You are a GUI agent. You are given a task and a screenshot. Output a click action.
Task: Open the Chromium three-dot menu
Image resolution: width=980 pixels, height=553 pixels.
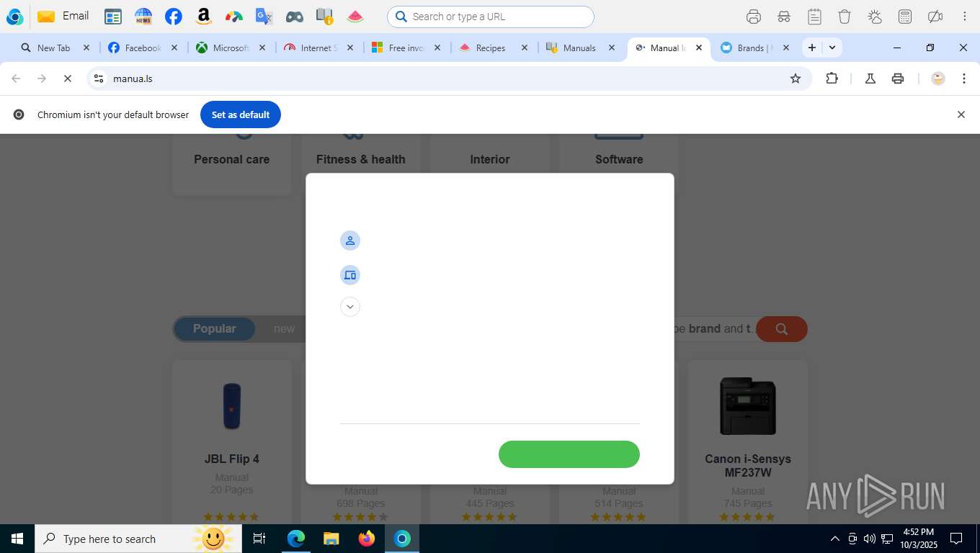click(x=964, y=78)
